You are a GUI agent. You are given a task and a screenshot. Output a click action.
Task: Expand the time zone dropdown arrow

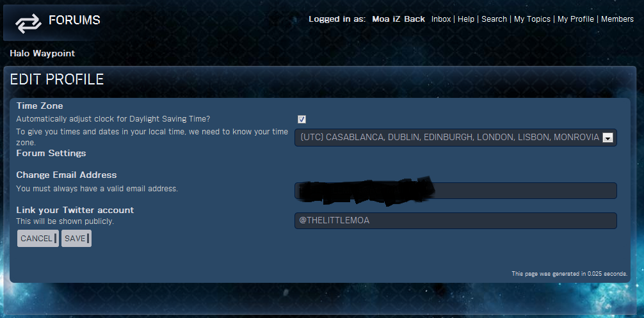(x=608, y=138)
